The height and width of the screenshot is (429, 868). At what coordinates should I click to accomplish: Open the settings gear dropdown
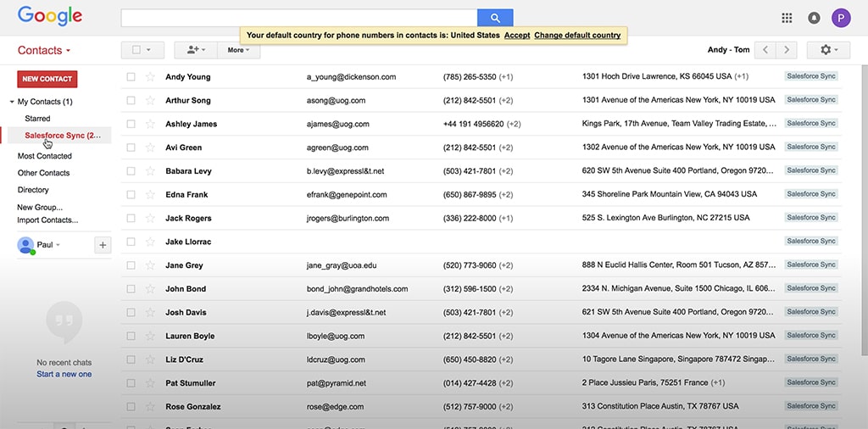coord(828,50)
